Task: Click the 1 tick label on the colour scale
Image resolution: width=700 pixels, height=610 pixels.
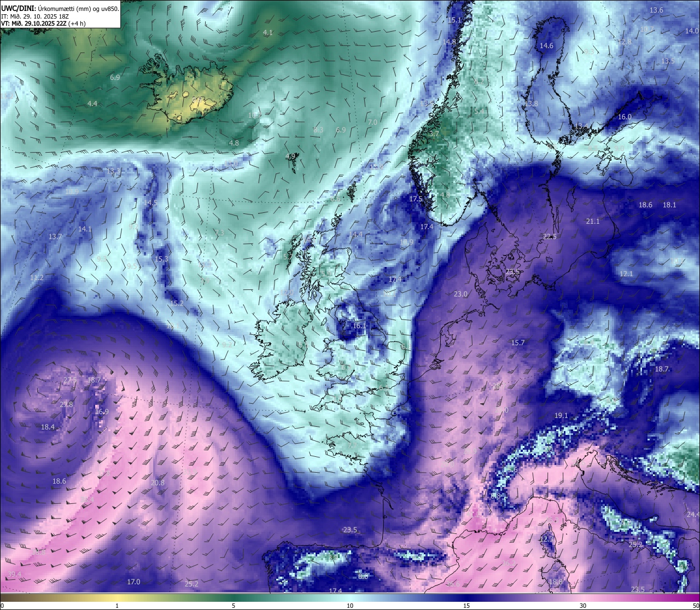Action: tap(117, 606)
